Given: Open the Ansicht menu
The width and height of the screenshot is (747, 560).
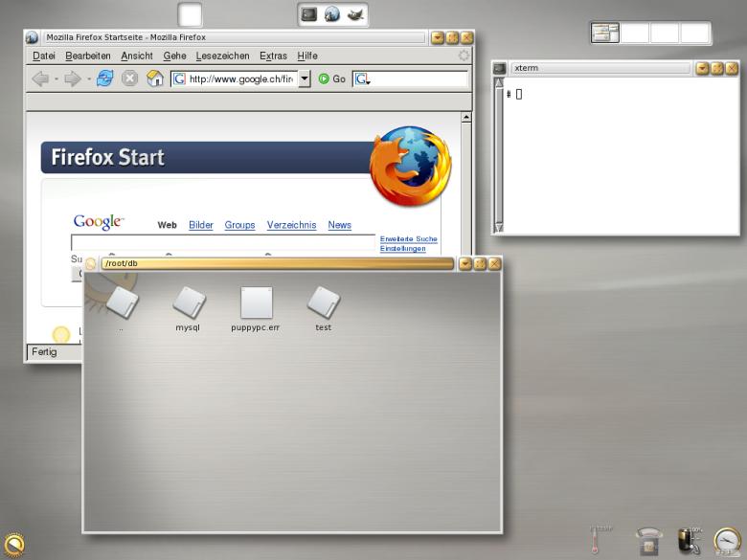Looking at the screenshot, I should [x=137, y=56].
